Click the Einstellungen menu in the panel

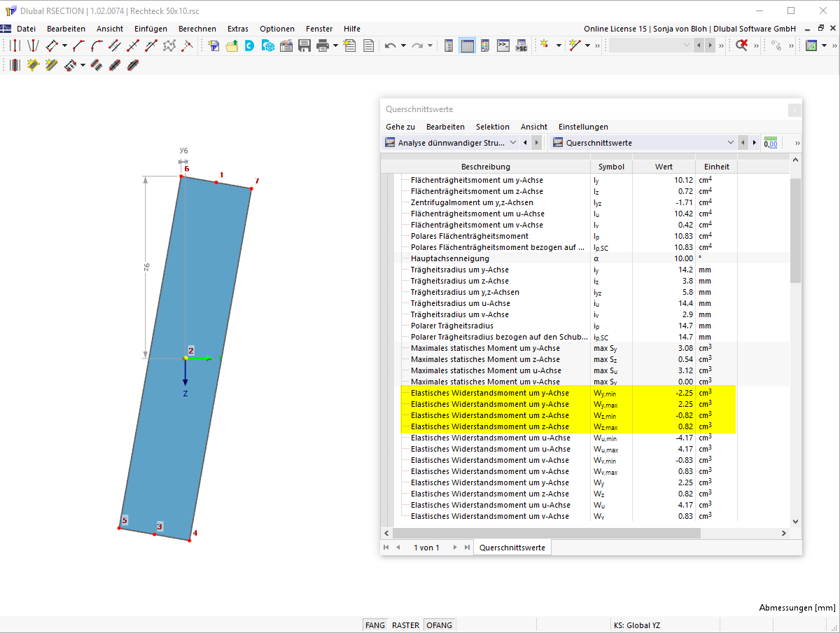pyautogui.click(x=583, y=127)
